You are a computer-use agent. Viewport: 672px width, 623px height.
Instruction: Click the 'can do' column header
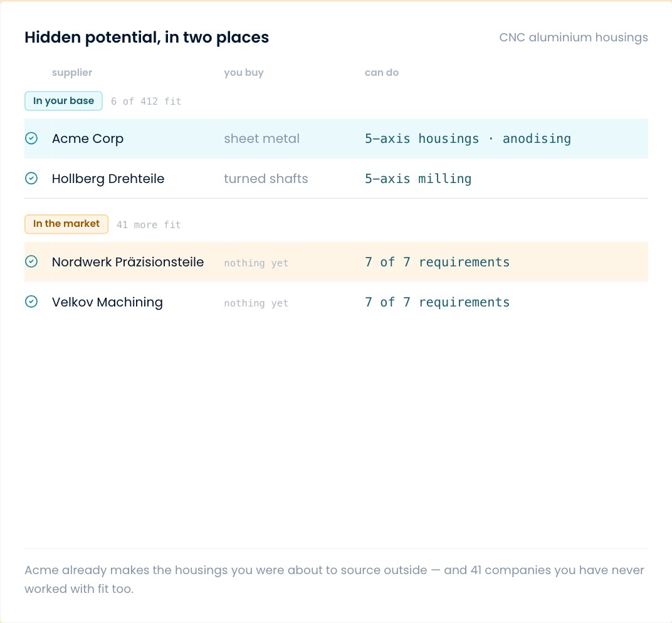[x=382, y=73]
